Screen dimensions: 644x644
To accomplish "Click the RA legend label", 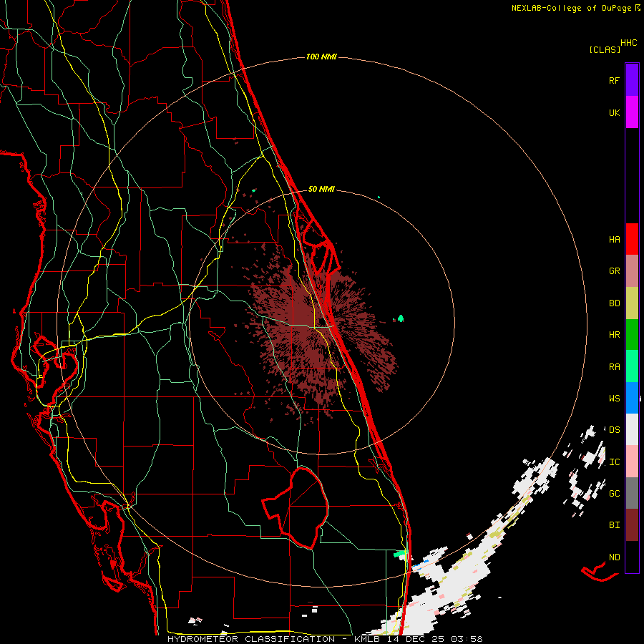I will (614, 367).
